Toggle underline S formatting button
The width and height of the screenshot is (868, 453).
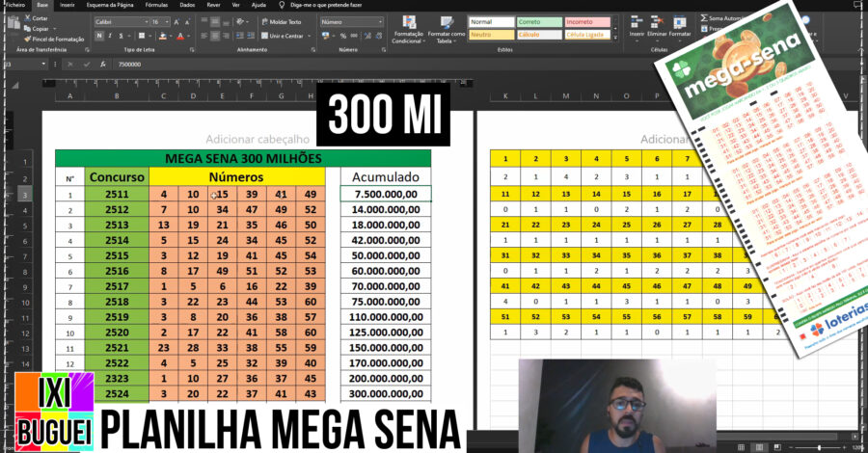[122, 36]
